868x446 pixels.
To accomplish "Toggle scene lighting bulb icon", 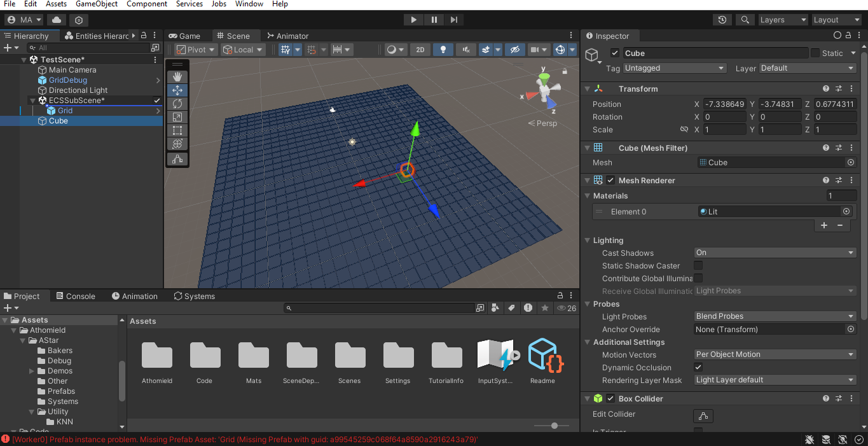I will (443, 50).
